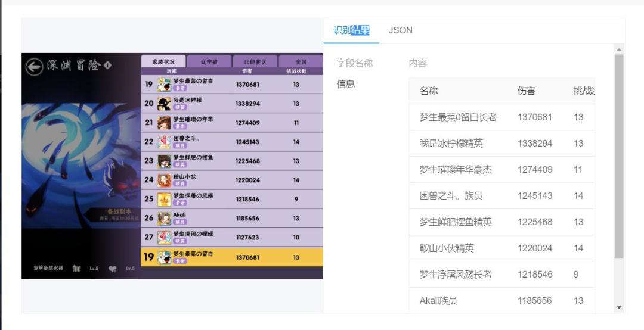This screenshot has height=330, width=644.
Task: Click avatar of rank 22 困兽之斗
Action: click(164, 142)
